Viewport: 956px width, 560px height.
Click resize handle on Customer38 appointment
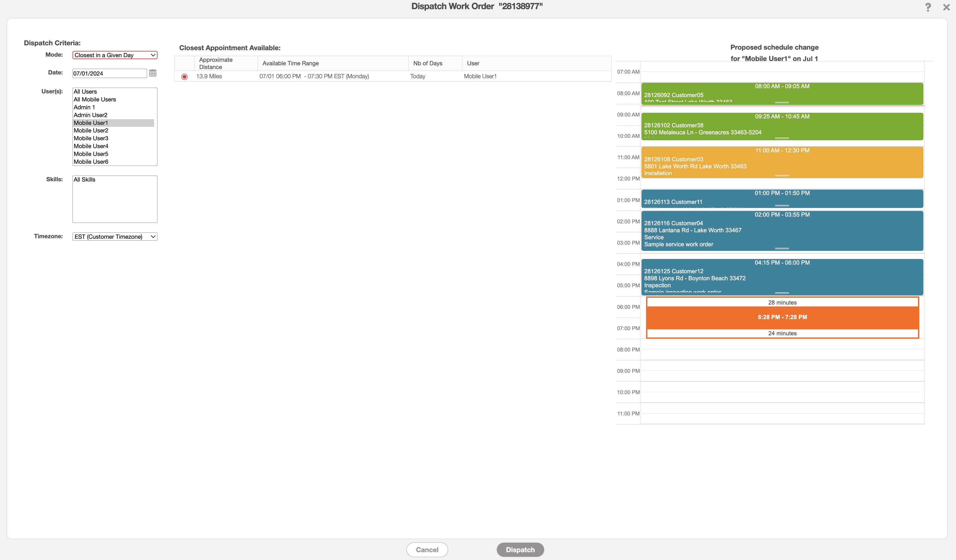pos(781,138)
